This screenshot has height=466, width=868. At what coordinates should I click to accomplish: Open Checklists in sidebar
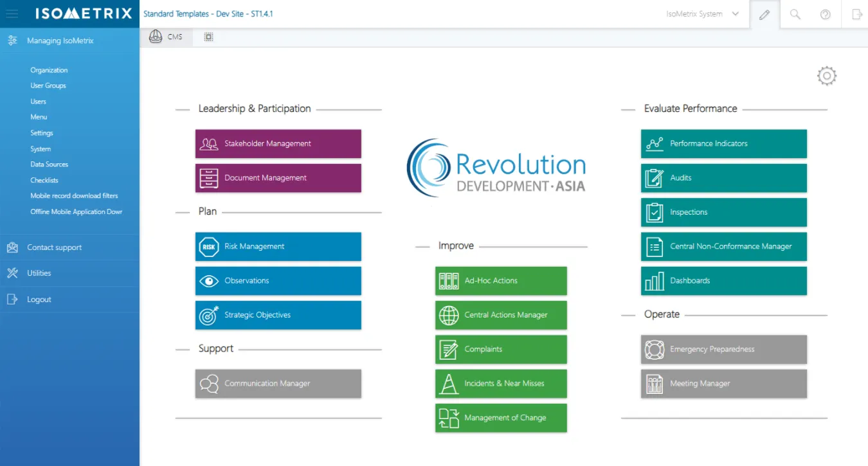pyautogui.click(x=44, y=180)
